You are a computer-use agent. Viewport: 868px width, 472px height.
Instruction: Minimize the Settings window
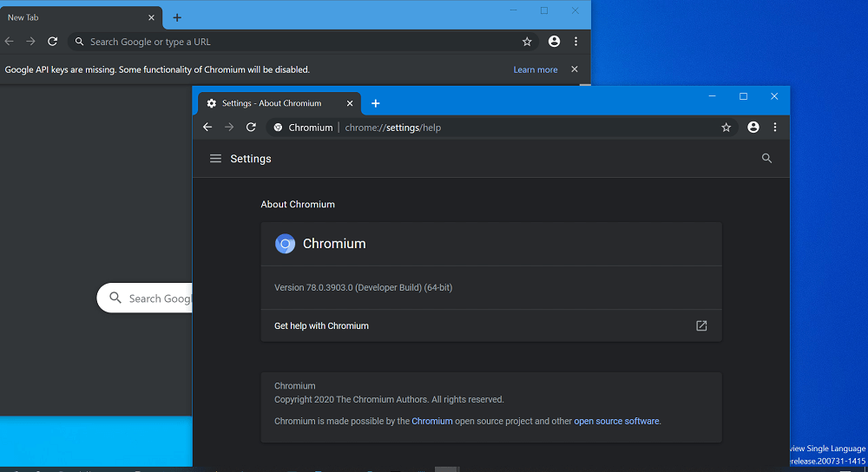713,96
